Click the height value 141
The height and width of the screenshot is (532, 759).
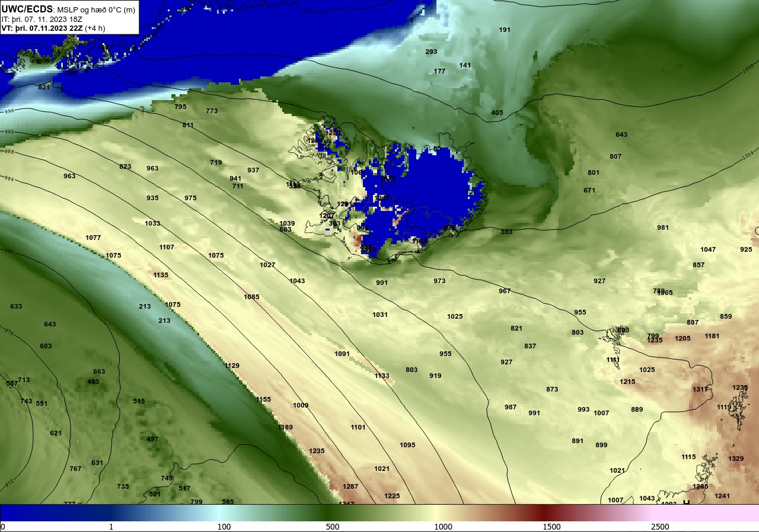tap(465, 65)
